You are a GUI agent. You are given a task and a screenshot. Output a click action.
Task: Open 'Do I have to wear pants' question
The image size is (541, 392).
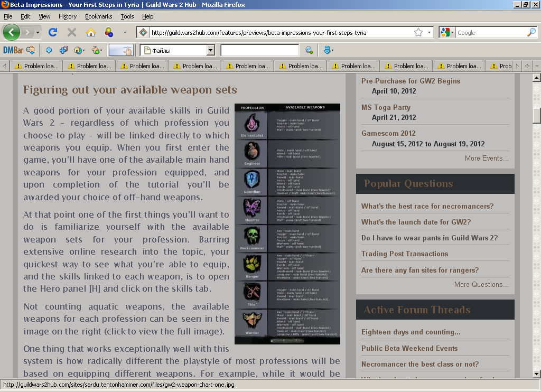[430, 238]
